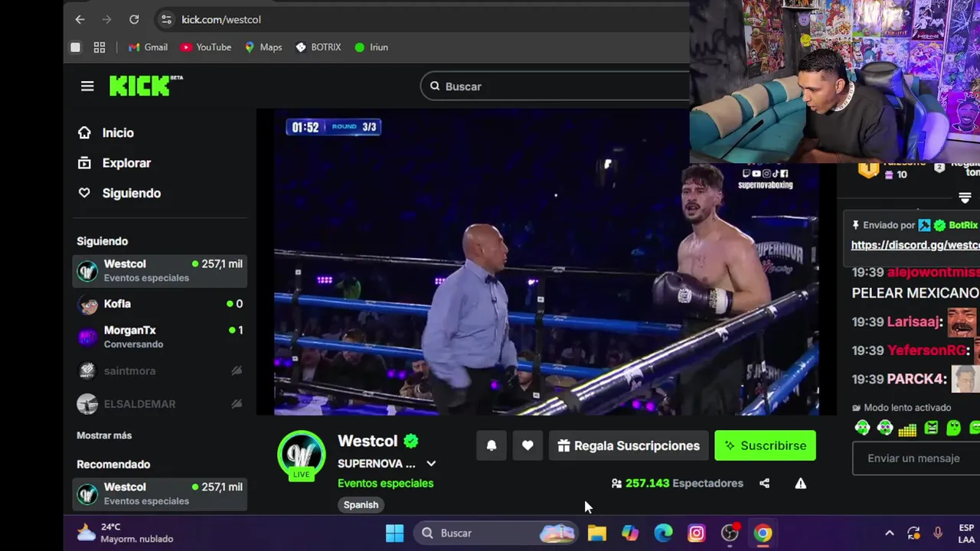Collapse the chat leaderboard arrow icon
Screen dimensions: 980x551
965,198
